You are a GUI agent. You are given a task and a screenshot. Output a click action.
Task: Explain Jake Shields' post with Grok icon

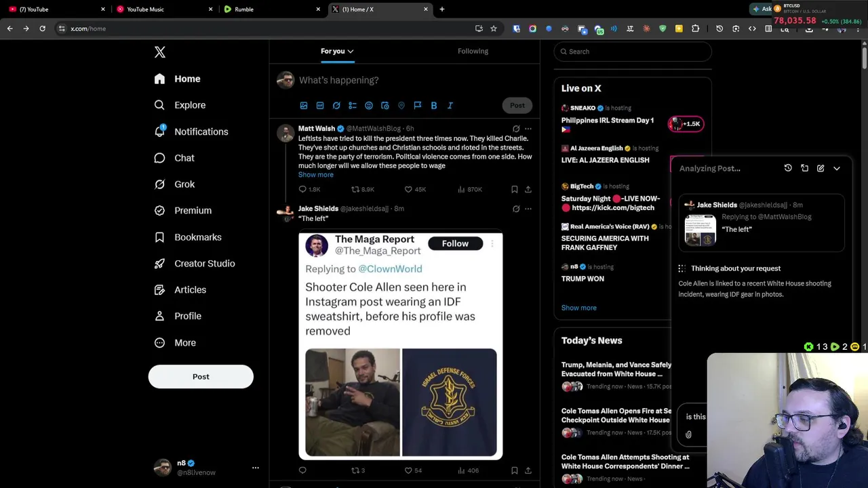(x=516, y=209)
